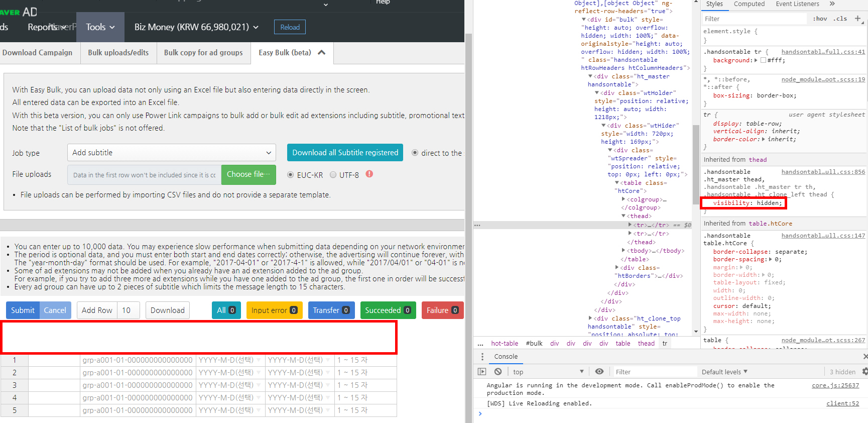Image resolution: width=868 pixels, height=423 pixels.
Task: Switch to Bulk copy for ad groups tab
Action: click(x=203, y=53)
